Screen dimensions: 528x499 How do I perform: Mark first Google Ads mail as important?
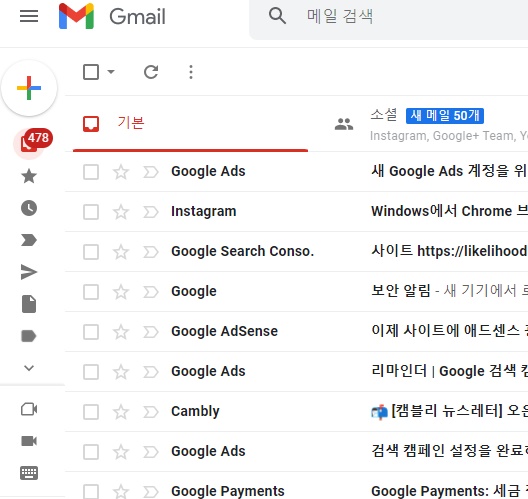point(151,172)
